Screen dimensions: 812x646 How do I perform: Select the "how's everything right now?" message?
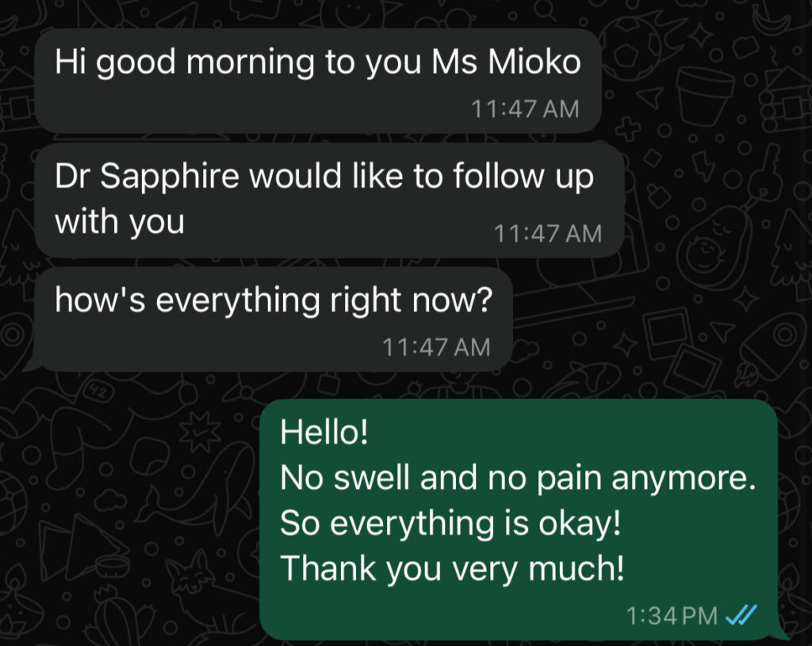[x=274, y=319]
